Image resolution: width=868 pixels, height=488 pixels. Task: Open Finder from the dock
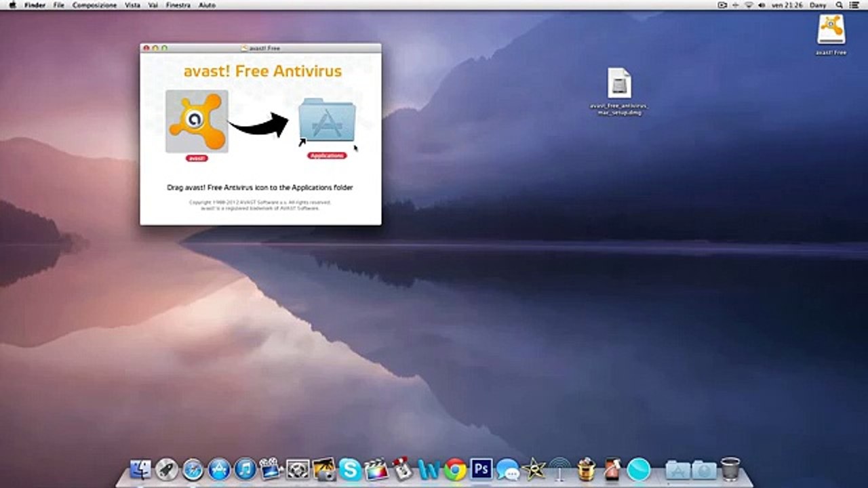[x=140, y=469]
